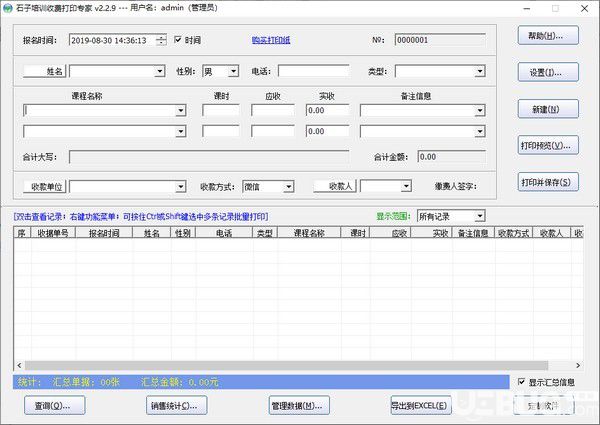The width and height of the screenshot is (600, 425).
Task: Click the 电话 phone input field
Action: pyautogui.click(x=313, y=71)
